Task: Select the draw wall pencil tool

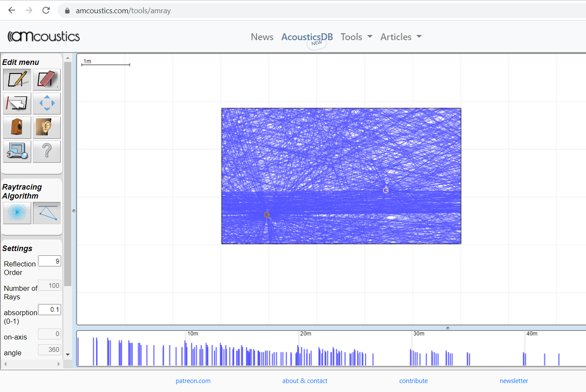Action: 17,79
